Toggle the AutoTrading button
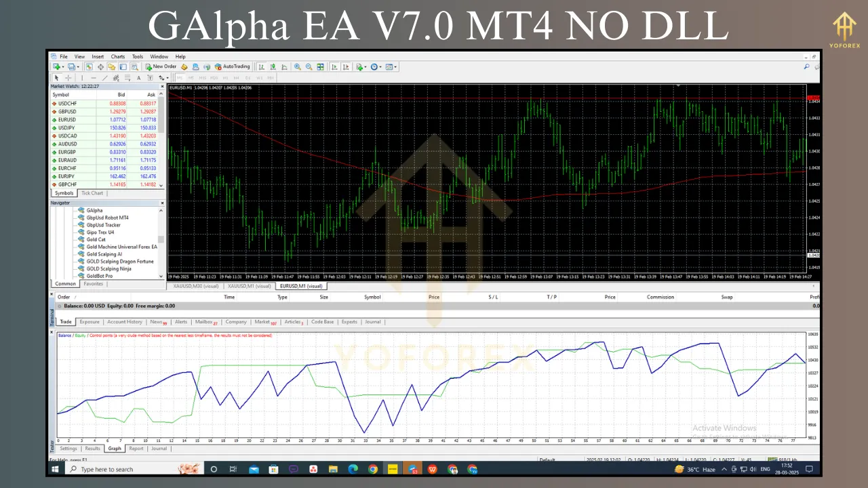 point(232,66)
